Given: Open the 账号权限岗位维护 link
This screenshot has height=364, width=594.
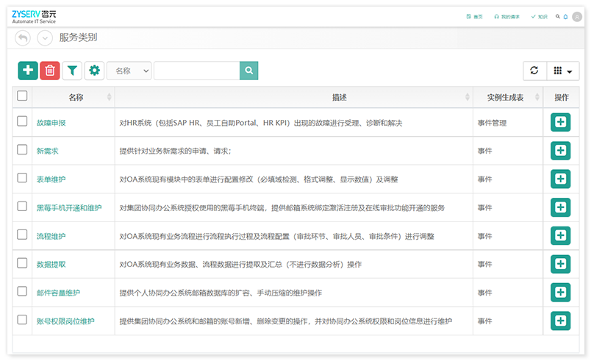Looking at the screenshot, I should click(x=65, y=321).
